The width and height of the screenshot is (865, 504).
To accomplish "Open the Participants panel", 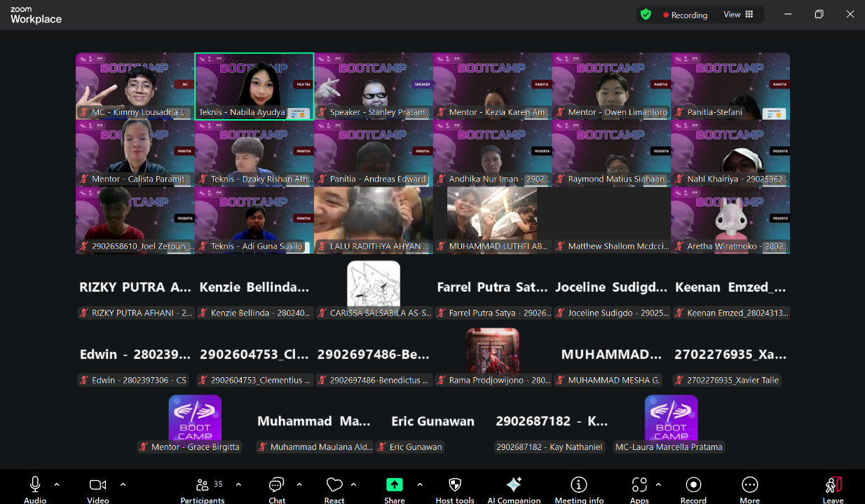I will point(202,486).
